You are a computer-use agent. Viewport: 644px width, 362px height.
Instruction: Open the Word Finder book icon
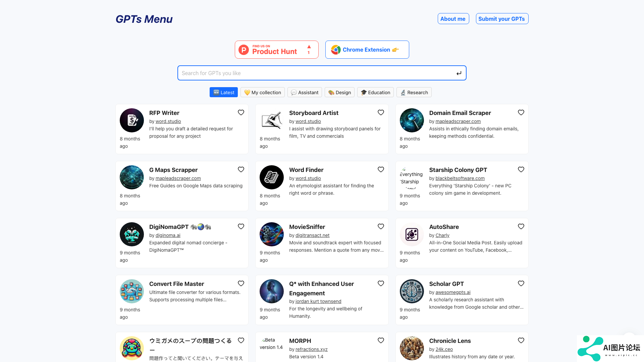(272, 177)
